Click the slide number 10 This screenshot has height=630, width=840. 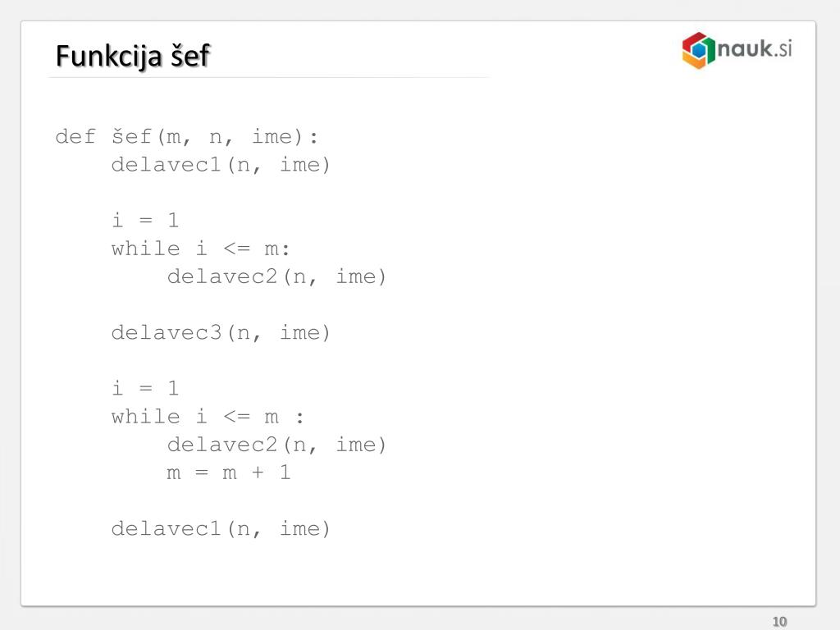[779, 622]
